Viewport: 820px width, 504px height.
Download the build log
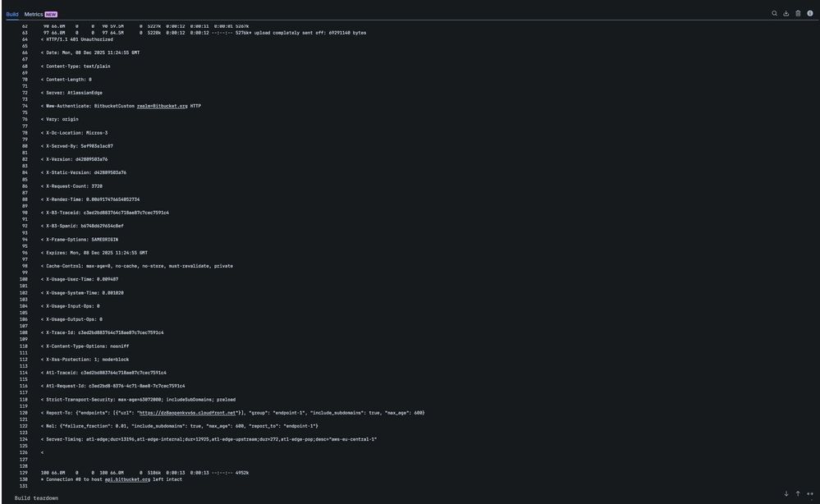pyautogui.click(x=785, y=12)
